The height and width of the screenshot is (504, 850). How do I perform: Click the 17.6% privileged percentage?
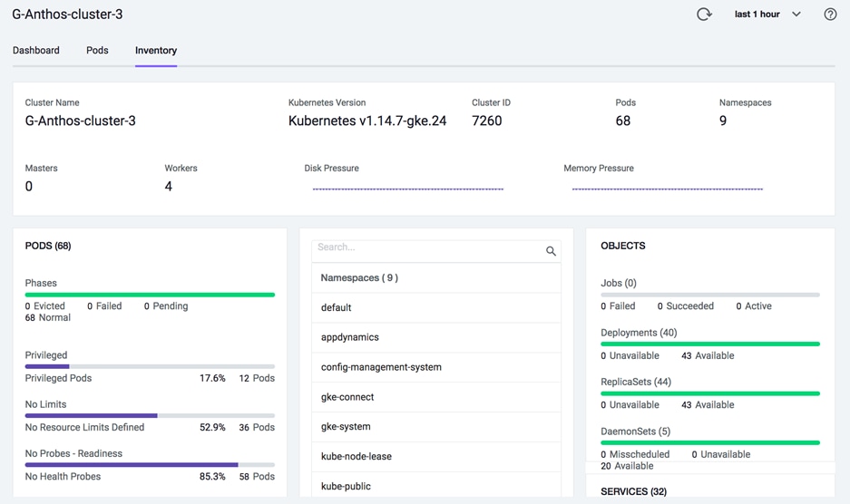click(212, 378)
